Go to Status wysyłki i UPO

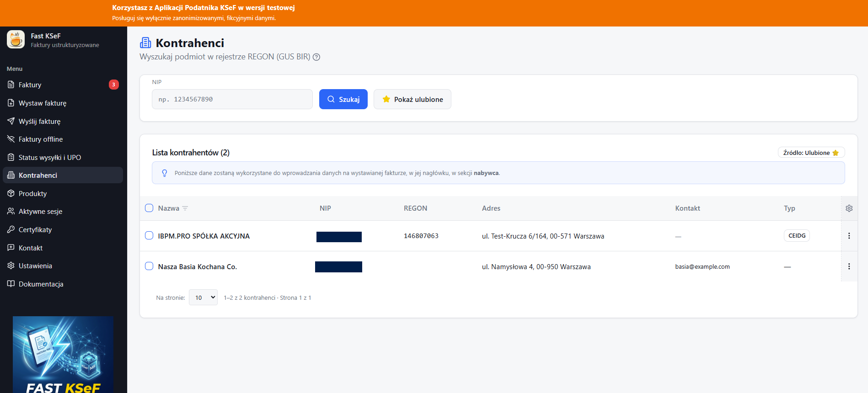49,158
